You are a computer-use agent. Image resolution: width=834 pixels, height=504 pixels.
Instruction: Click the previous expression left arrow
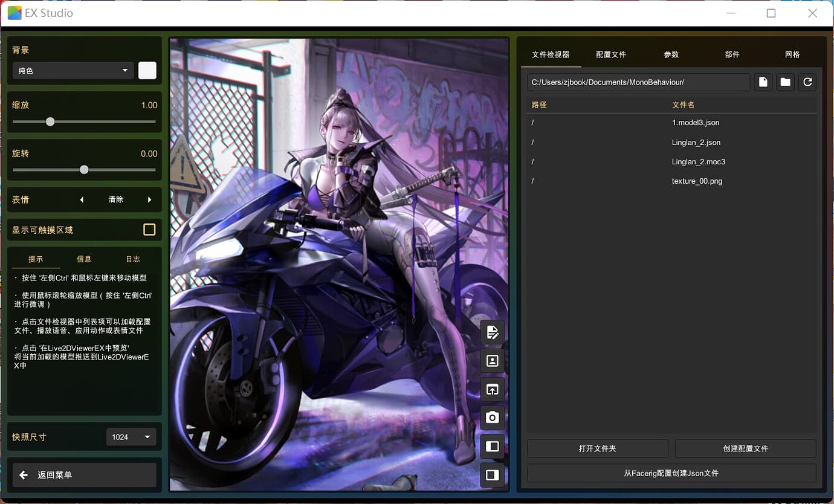click(x=82, y=199)
